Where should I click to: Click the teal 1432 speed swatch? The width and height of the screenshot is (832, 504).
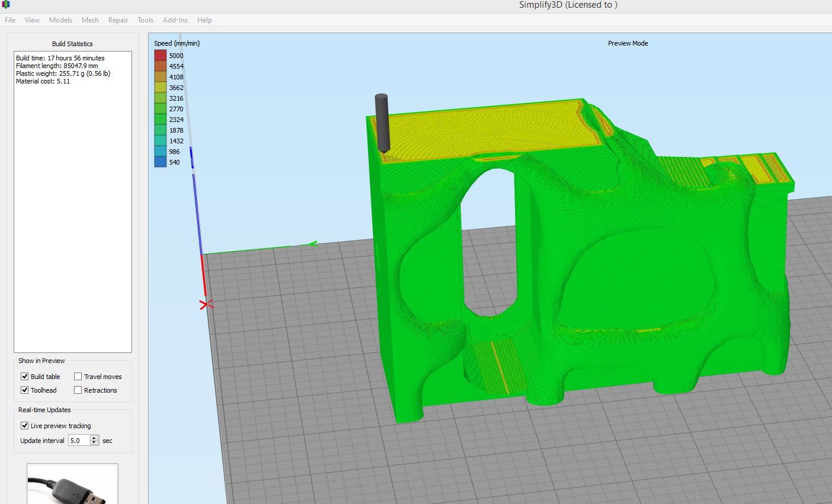[x=160, y=141]
